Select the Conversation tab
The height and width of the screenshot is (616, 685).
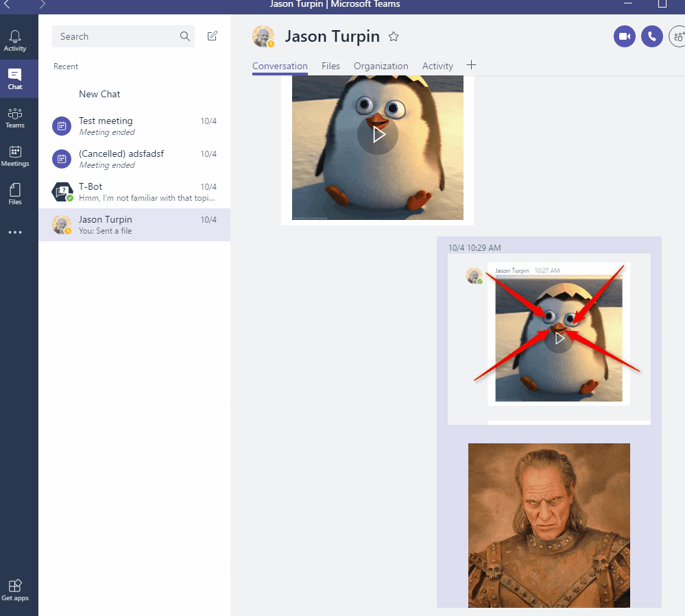point(280,66)
